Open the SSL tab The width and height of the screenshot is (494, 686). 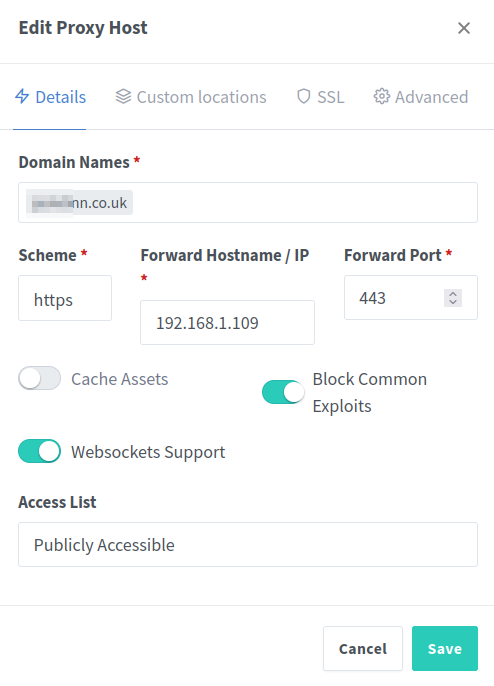pos(320,97)
